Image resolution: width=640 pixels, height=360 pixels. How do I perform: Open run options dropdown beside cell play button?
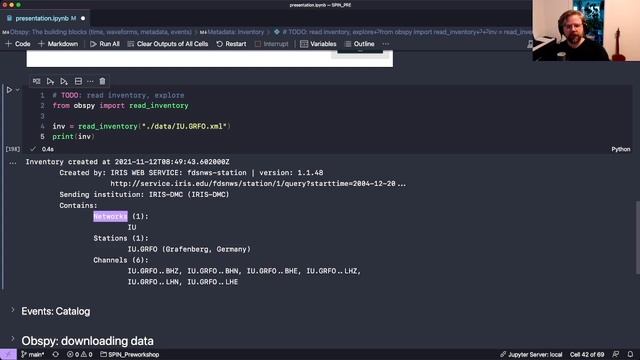click(18, 90)
